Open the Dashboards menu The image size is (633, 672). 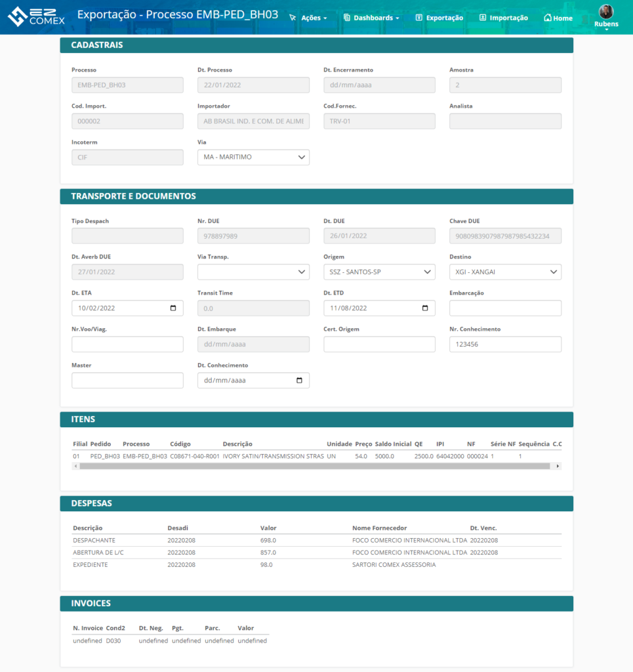(x=371, y=18)
